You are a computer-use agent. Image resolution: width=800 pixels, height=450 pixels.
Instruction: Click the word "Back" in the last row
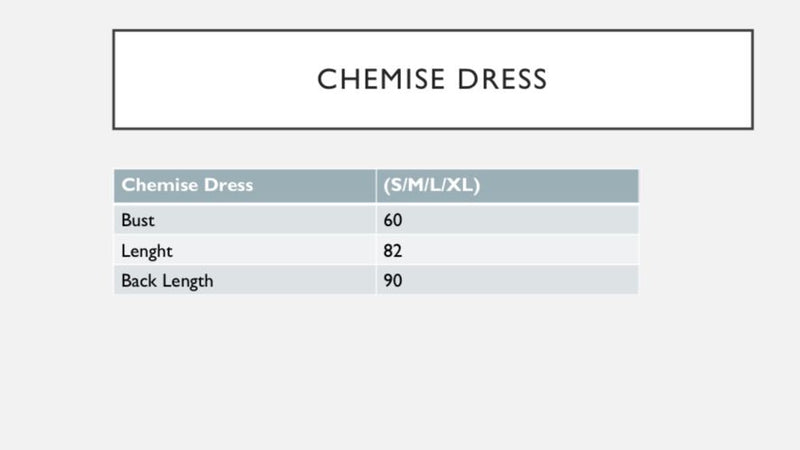138,281
